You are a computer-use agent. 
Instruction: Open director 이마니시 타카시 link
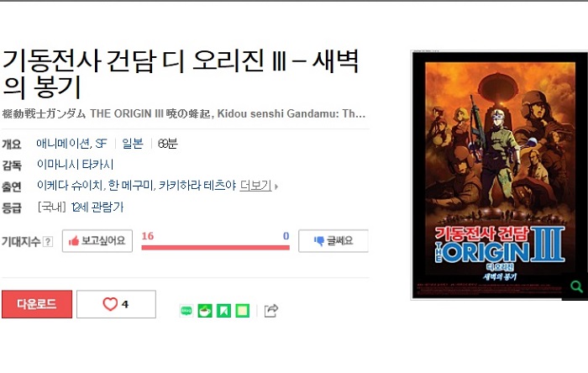pos(75,164)
